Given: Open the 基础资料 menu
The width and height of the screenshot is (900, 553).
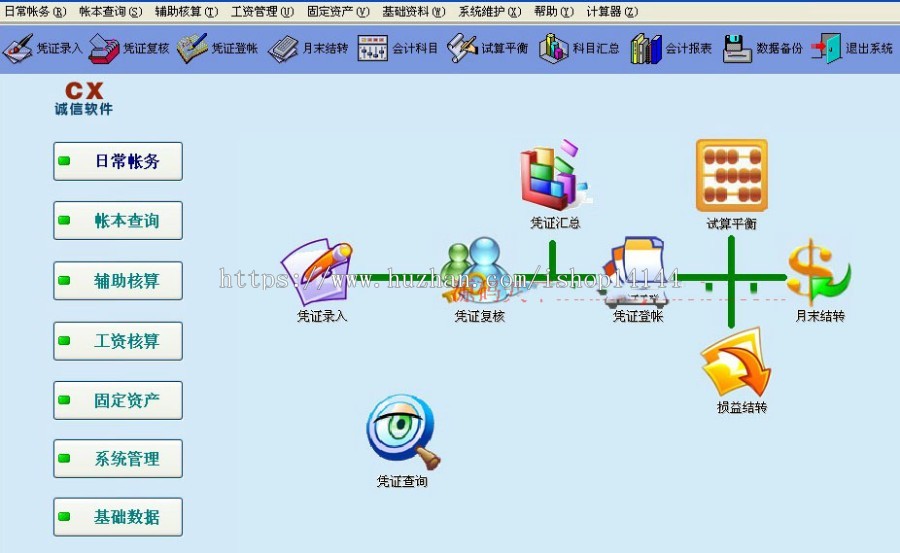Looking at the screenshot, I should click(x=414, y=11).
